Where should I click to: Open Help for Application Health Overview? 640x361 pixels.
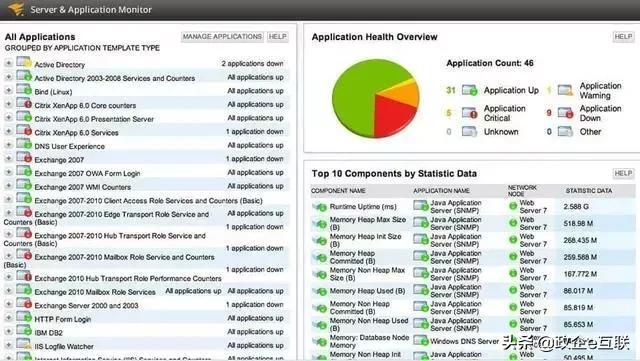tap(623, 37)
